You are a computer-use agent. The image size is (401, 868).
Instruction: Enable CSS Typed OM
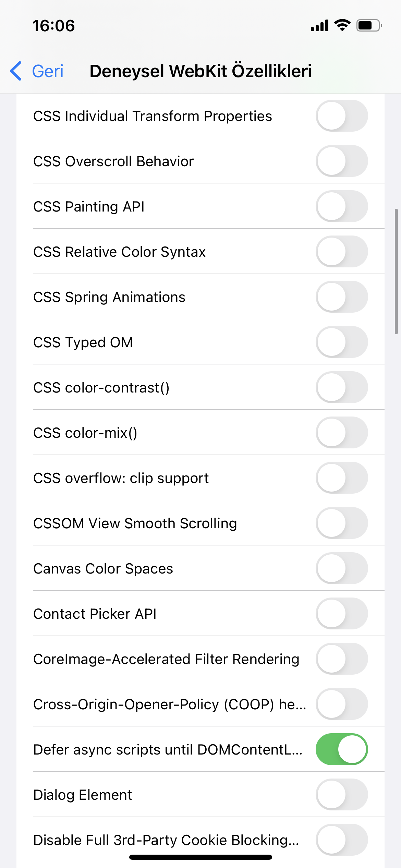(342, 342)
